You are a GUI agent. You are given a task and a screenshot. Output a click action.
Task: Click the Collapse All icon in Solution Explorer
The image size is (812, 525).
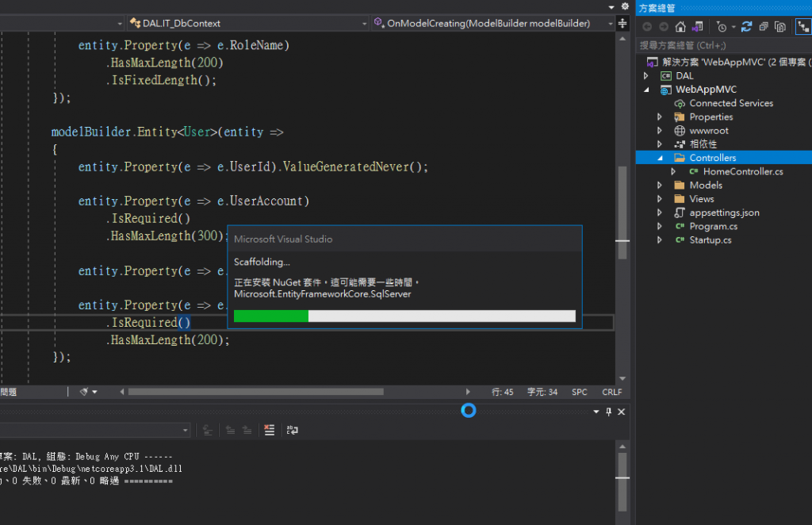pos(763,27)
